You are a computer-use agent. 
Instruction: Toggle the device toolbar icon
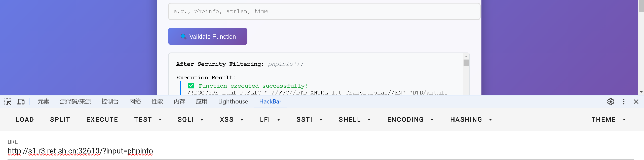tap(21, 102)
